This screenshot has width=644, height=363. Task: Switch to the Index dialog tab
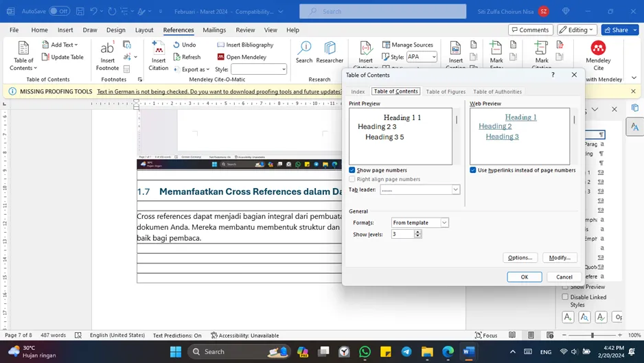pyautogui.click(x=358, y=91)
